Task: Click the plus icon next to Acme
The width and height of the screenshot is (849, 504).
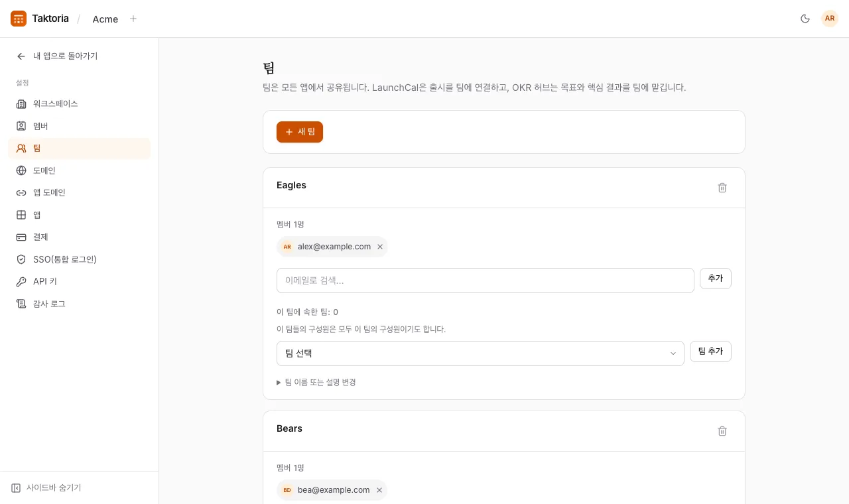Action: 133,19
